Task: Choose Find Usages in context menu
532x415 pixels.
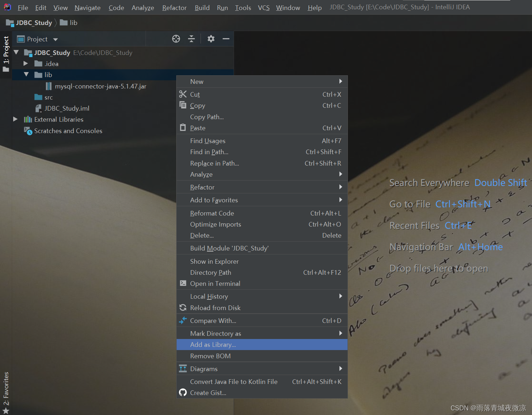Action: tap(262, 141)
